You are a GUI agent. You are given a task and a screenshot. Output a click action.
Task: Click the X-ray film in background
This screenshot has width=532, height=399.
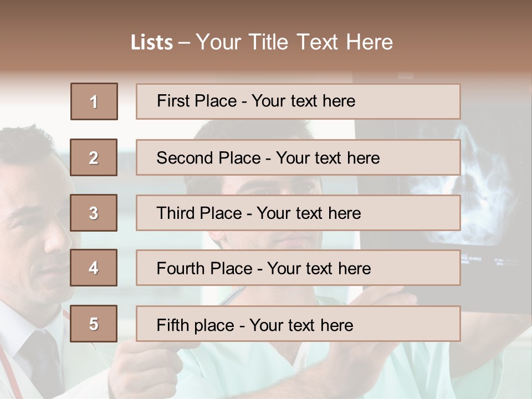coord(488,183)
